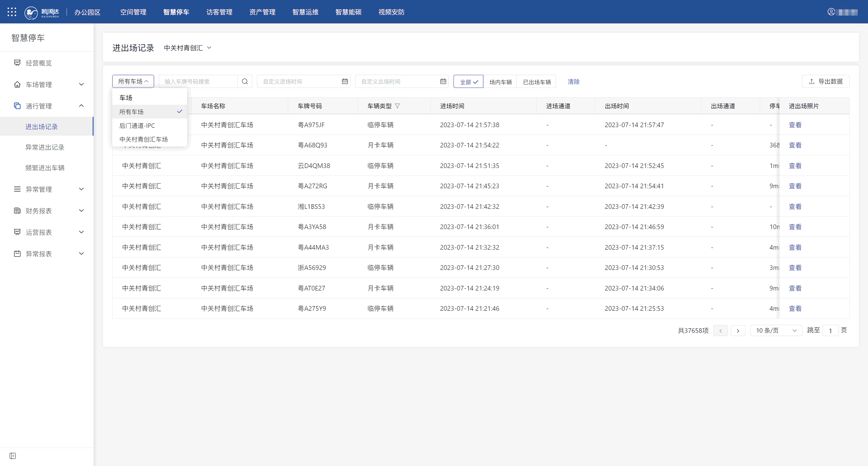
Task: Select the 全部 filter toggle
Action: pos(468,82)
